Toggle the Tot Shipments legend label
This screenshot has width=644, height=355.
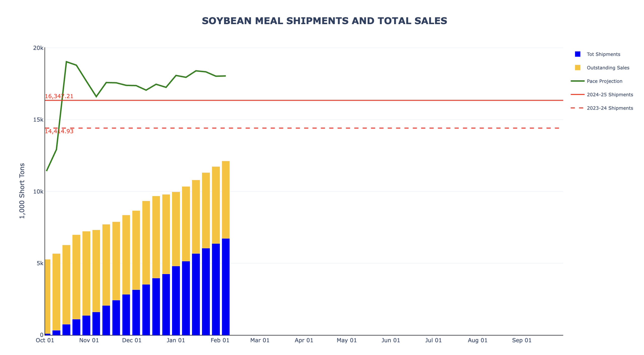[603, 54]
